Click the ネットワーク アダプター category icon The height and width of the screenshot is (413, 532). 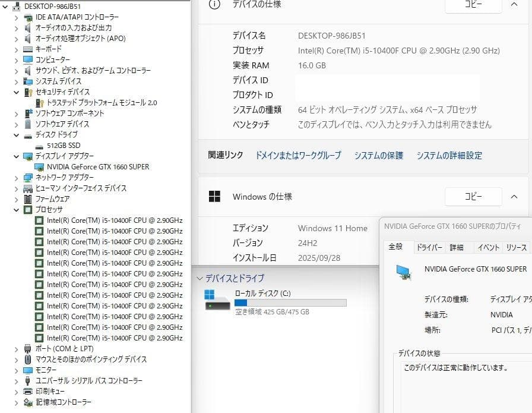(x=27, y=177)
